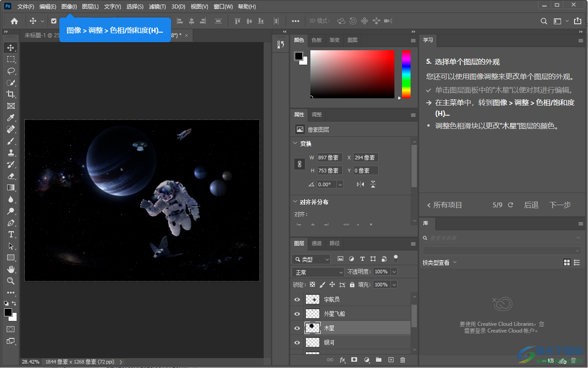Activate the Horizontal Type tool
Image resolution: width=588 pixels, height=368 pixels.
point(10,234)
